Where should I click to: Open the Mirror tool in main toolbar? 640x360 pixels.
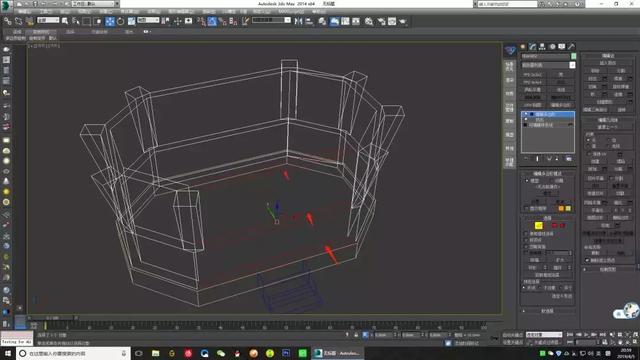pos(299,21)
